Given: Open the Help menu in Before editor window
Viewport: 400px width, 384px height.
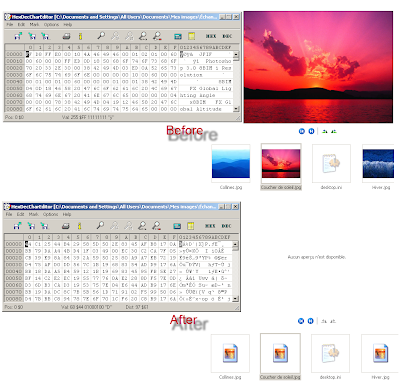Looking at the screenshot, I should pyautogui.click(x=68, y=24).
